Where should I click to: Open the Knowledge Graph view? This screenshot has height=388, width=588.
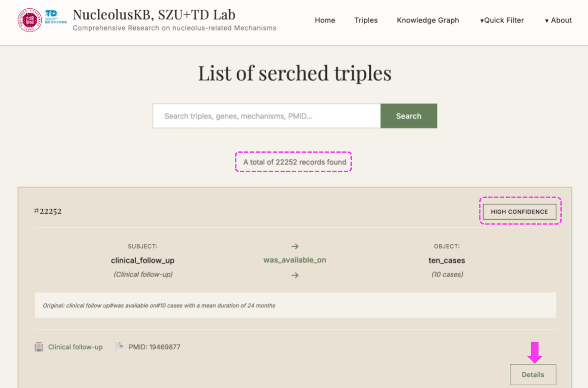click(x=428, y=20)
